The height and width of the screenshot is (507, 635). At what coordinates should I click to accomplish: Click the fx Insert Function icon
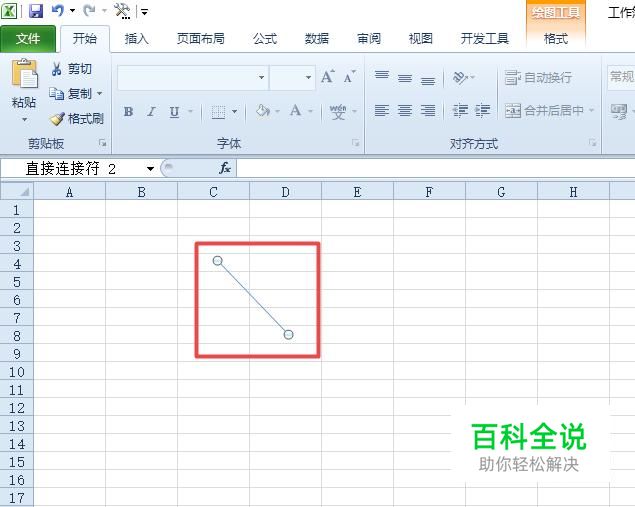click(225, 168)
